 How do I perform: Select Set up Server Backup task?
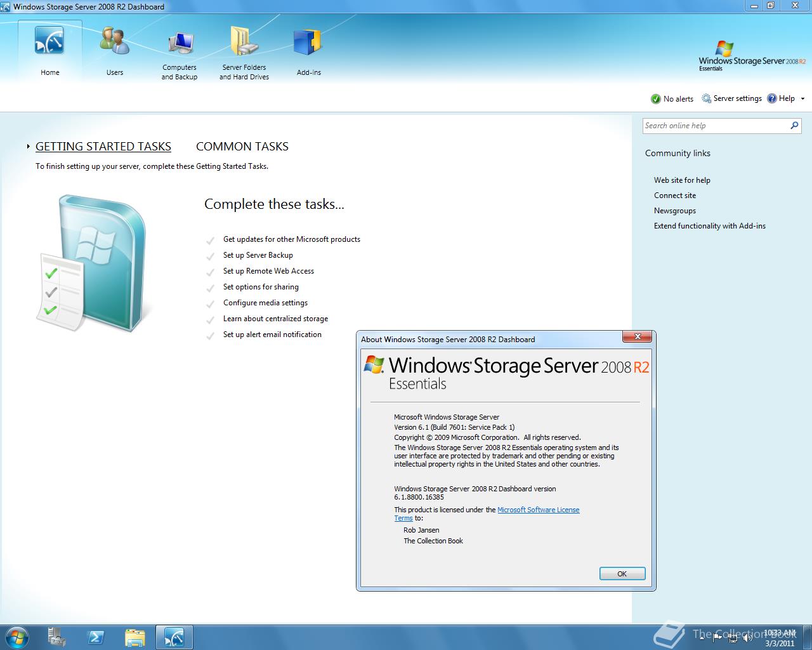coord(258,255)
